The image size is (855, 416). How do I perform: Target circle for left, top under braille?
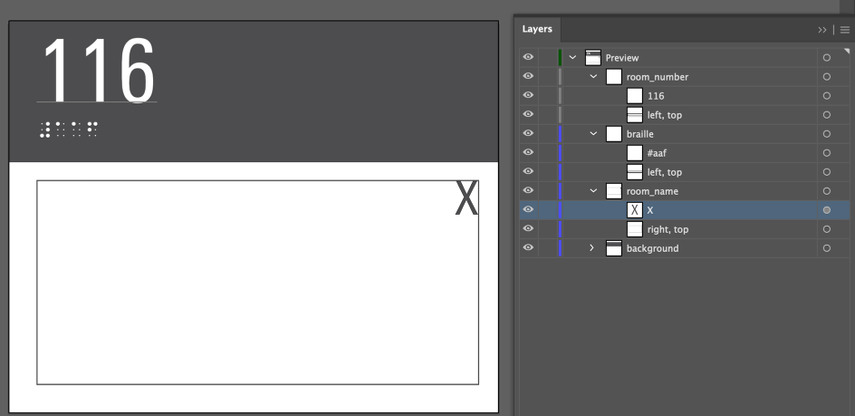pyautogui.click(x=827, y=172)
